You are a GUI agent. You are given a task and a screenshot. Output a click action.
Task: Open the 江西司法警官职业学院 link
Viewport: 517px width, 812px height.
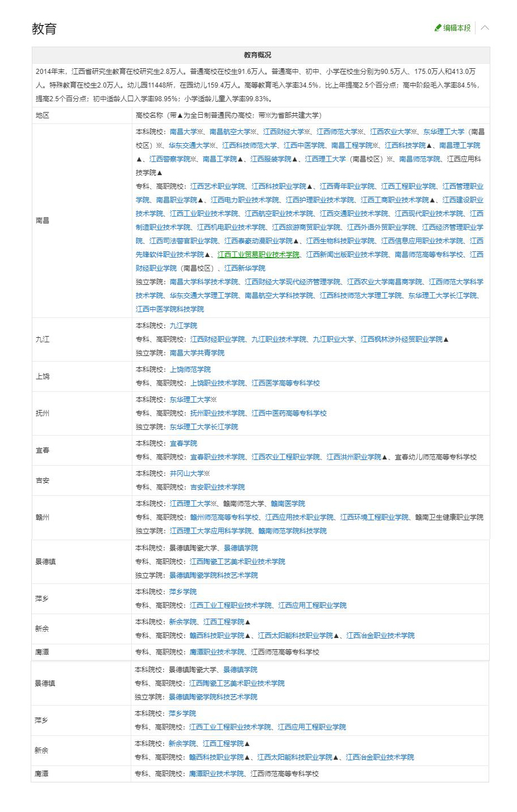pos(184,241)
